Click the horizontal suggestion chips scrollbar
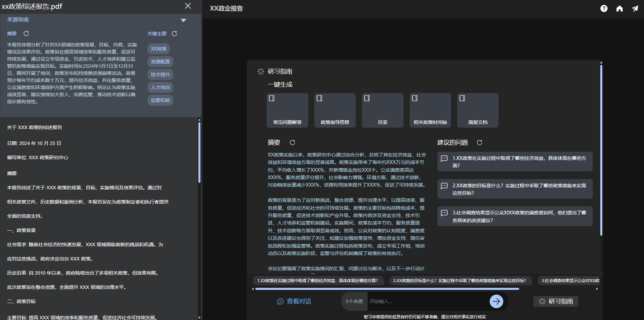Screen dimensions: 644x320 [387, 289]
